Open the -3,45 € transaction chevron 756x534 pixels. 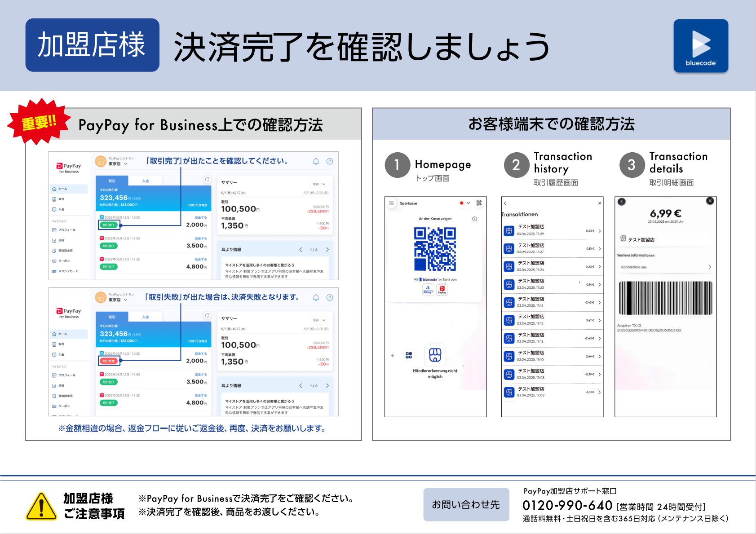[x=600, y=303]
